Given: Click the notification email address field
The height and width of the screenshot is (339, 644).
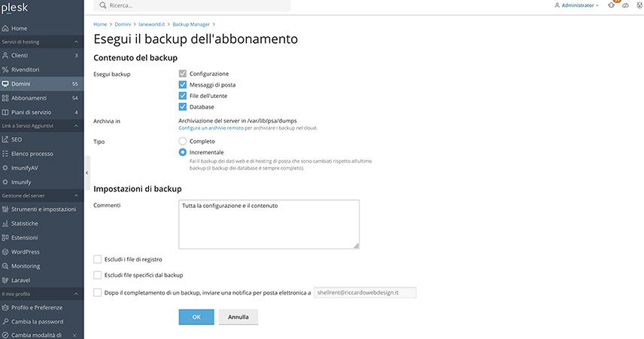Looking at the screenshot, I should pyautogui.click(x=365, y=292).
